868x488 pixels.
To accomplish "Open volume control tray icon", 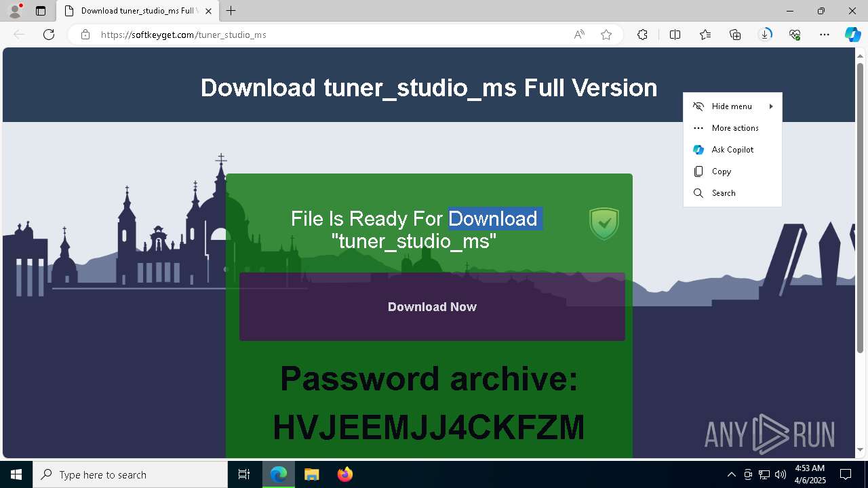I will [x=781, y=474].
